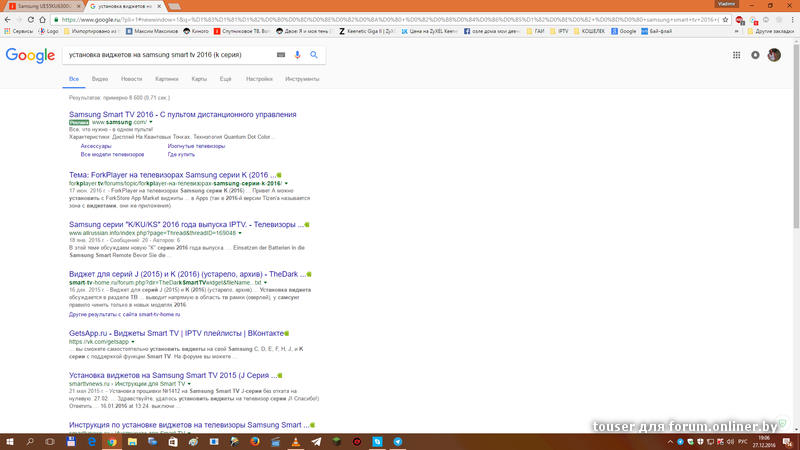Open the GetsApp.ru Виджеты Smart TV result
Screen dimensions: 800x450
176,333
